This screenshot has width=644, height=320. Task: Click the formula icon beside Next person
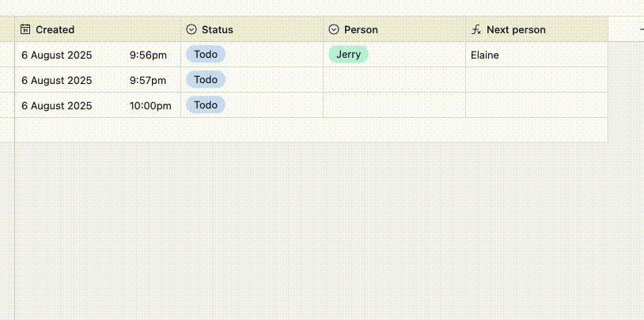coord(476,29)
